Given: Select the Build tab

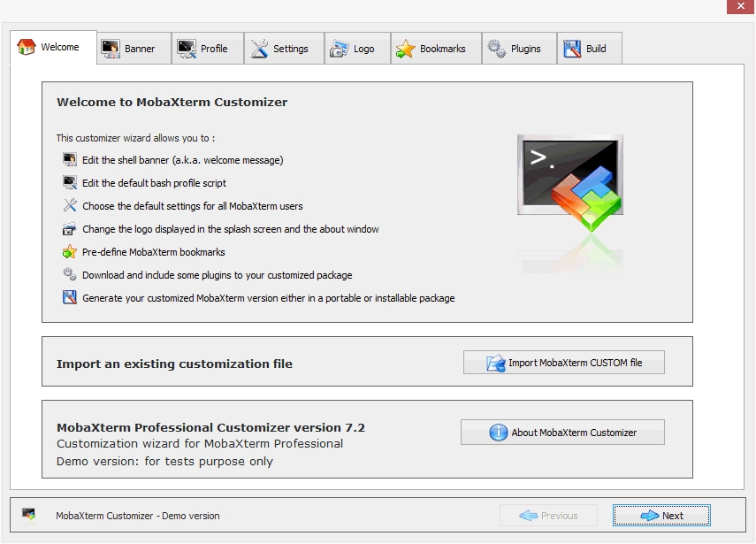Looking at the screenshot, I should (590, 49).
